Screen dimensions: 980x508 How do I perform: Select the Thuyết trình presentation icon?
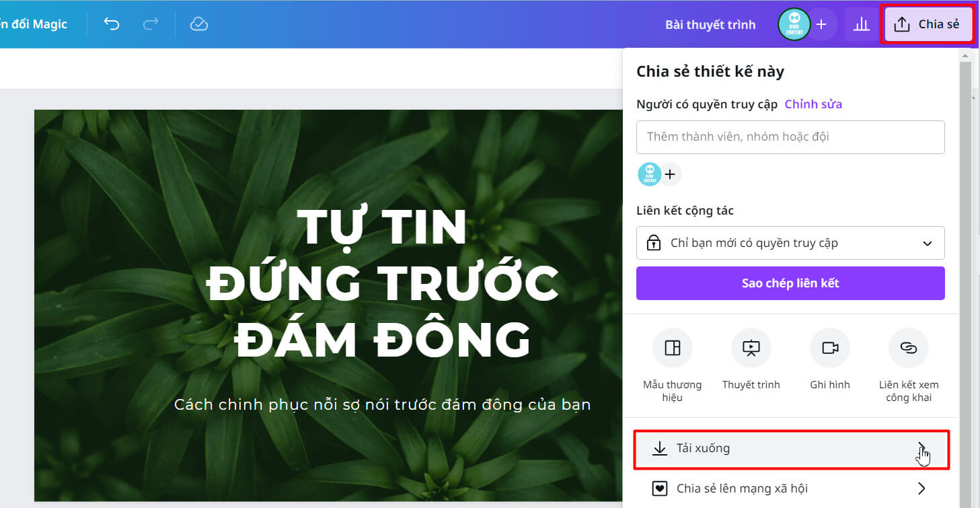pyautogui.click(x=751, y=348)
